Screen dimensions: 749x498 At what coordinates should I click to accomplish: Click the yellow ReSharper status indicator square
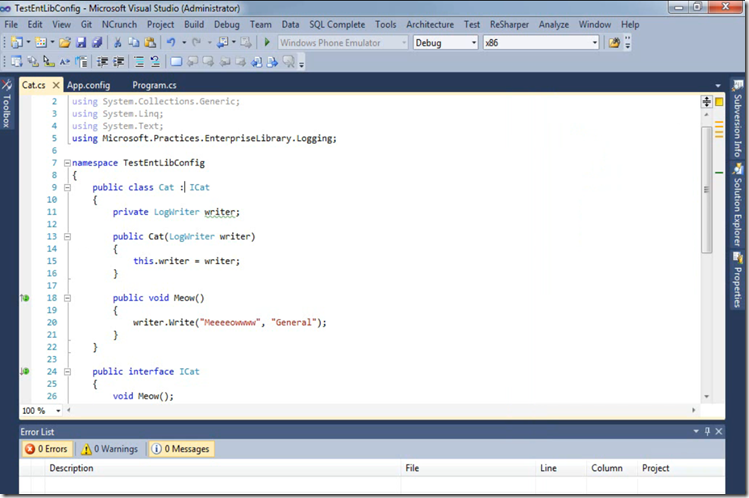point(719,102)
